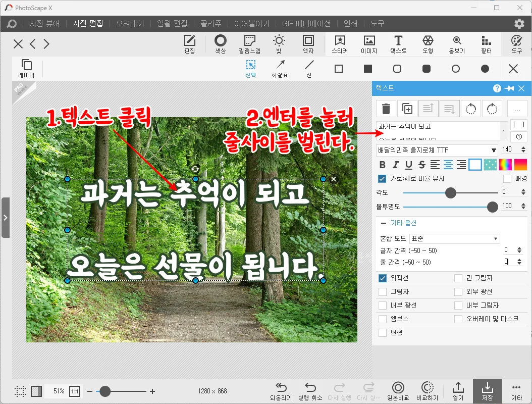Select the 도형 (Shapes) tool
532x404 pixels.
tap(428, 43)
